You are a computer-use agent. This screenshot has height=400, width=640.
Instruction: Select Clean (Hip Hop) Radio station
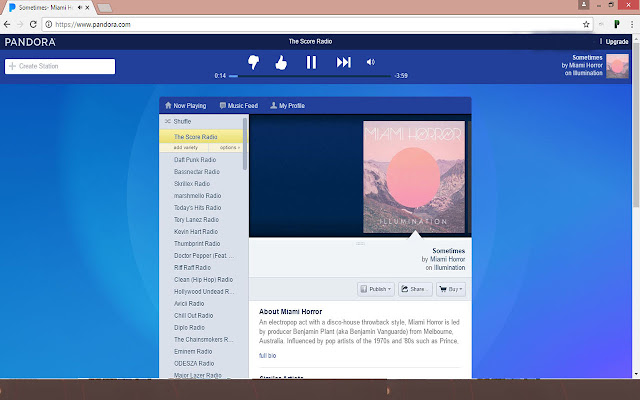203,280
